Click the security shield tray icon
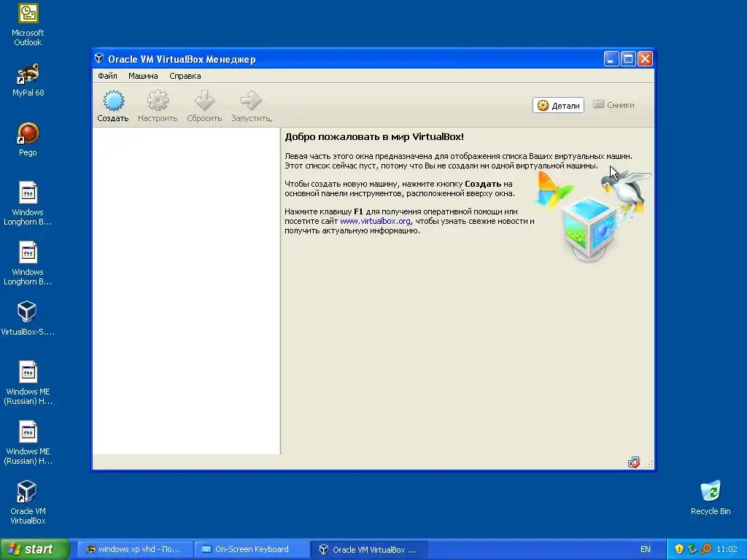Screen dimensions: 747x560 point(679,549)
